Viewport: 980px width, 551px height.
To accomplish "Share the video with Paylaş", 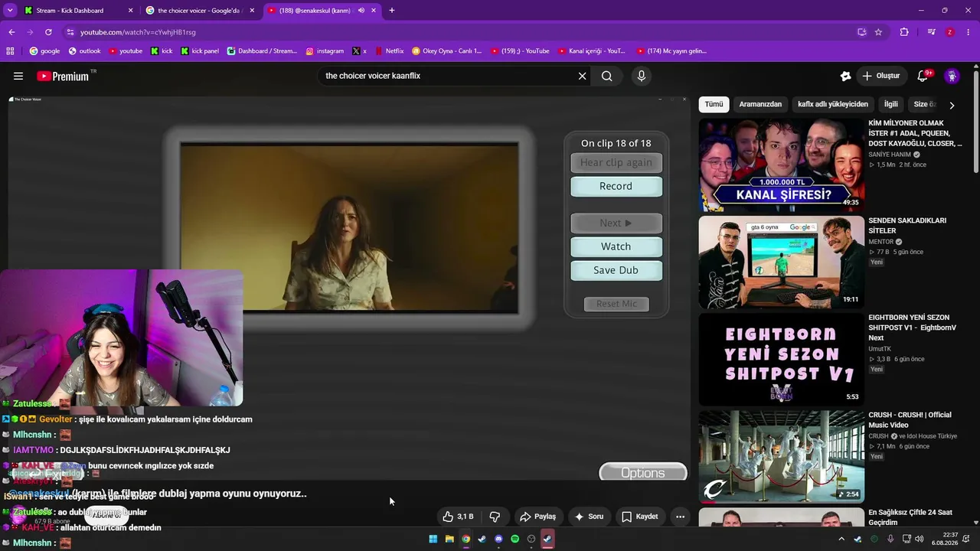I will point(537,517).
